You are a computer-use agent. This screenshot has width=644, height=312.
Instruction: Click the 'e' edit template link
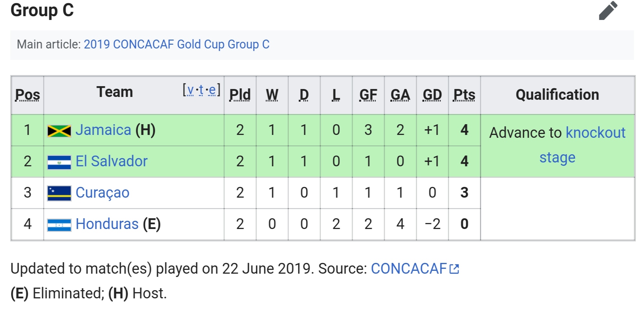click(212, 90)
